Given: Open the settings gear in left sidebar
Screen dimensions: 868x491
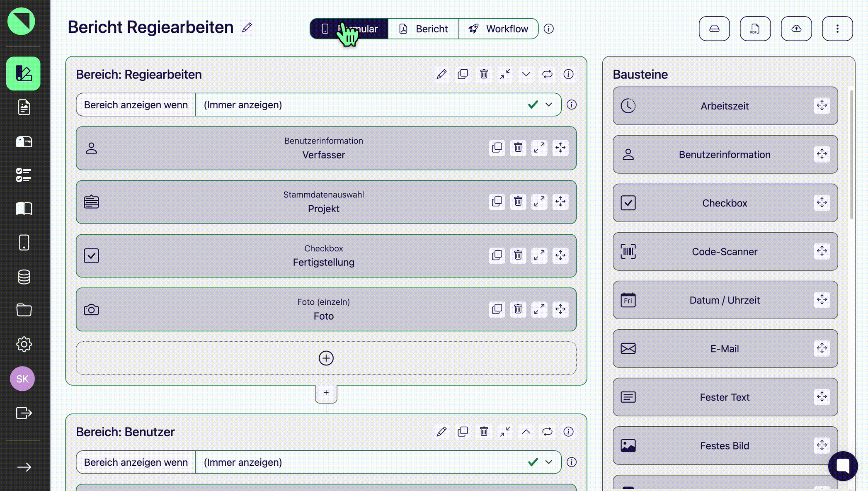Looking at the screenshot, I should [24, 344].
